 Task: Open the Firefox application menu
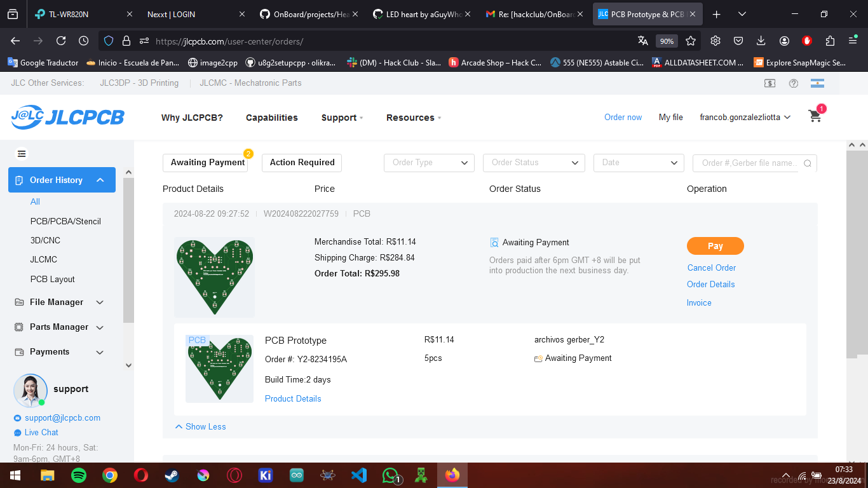853,41
